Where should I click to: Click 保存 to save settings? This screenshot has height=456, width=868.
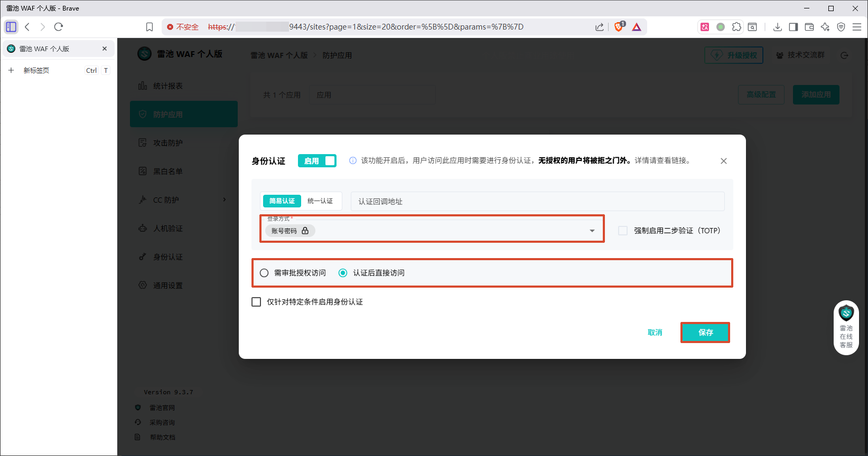(705, 332)
